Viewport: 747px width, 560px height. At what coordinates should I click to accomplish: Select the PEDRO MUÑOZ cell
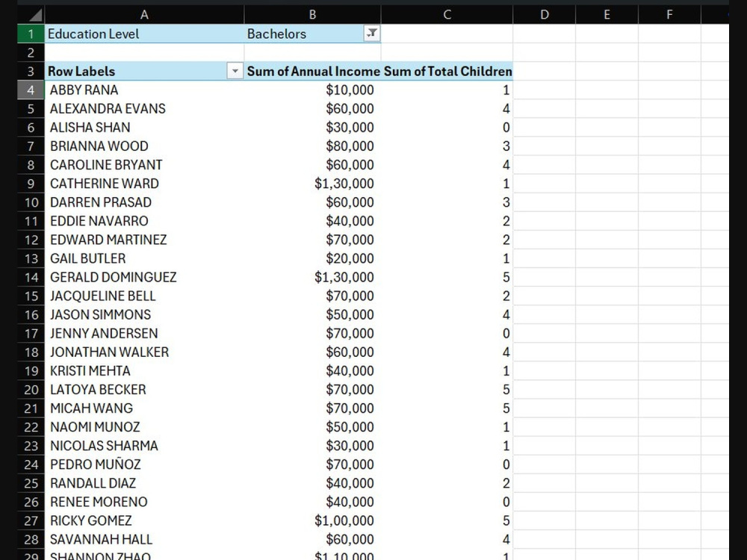tap(144, 464)
